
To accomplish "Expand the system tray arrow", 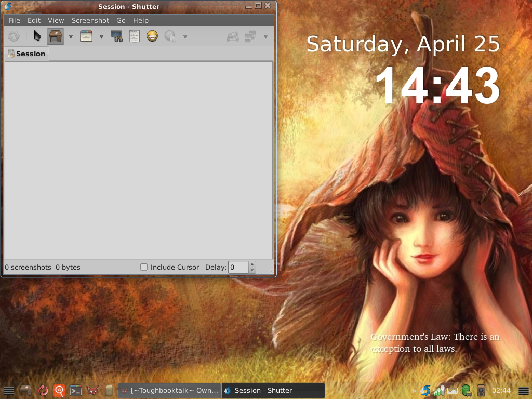I will click(x=414, y=391).
